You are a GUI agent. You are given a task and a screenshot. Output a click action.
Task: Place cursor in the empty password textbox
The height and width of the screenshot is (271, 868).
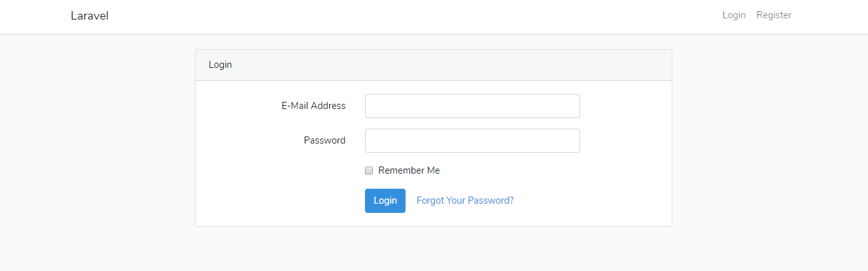pos(472,140)
